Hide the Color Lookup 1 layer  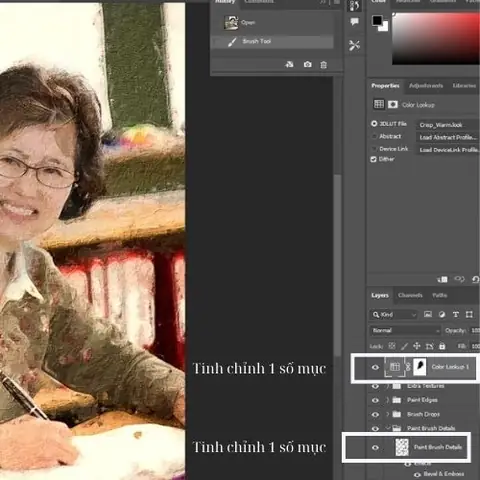(375, 367)
